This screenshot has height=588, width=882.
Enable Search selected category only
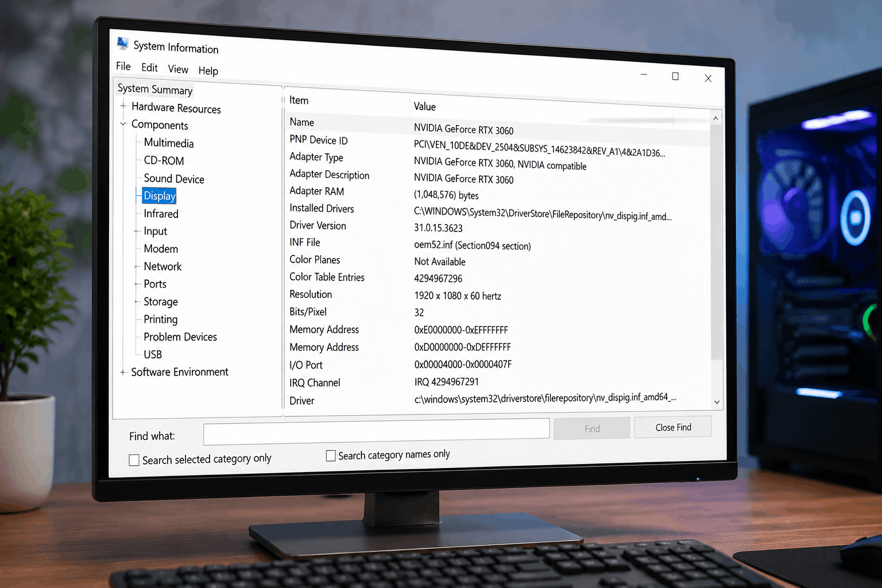coord(134,461)
